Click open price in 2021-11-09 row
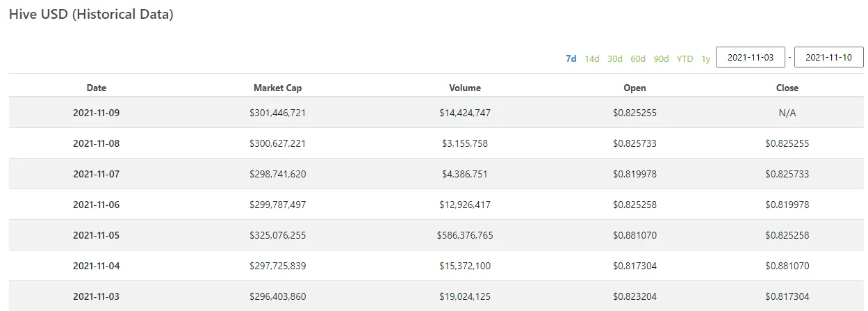 coord(634,113)
